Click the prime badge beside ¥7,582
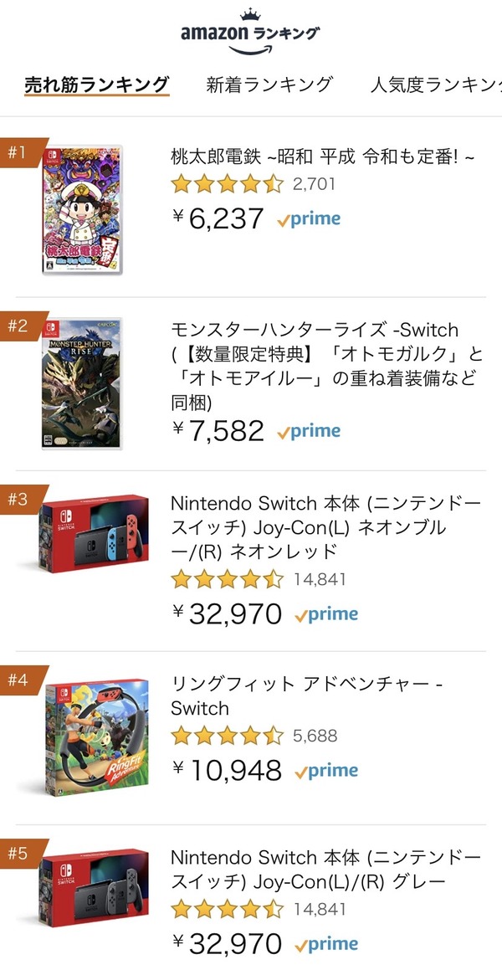 (309, 432)
